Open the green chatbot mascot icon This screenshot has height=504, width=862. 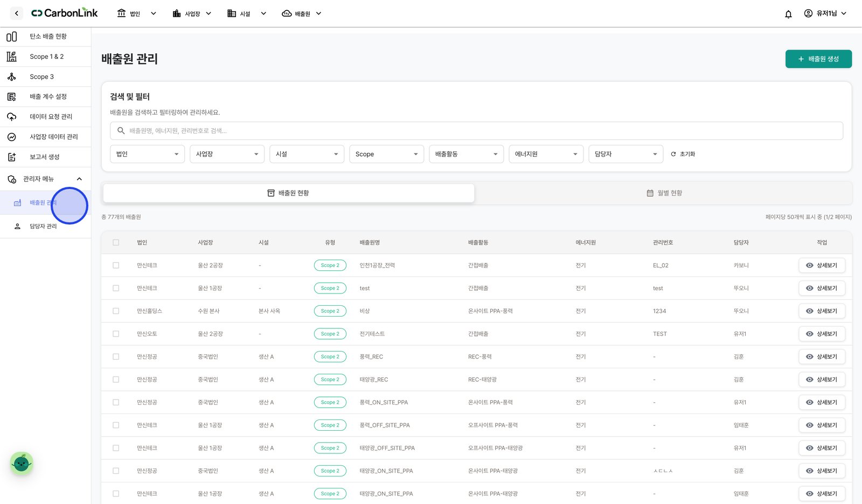[x=22, y=463]
